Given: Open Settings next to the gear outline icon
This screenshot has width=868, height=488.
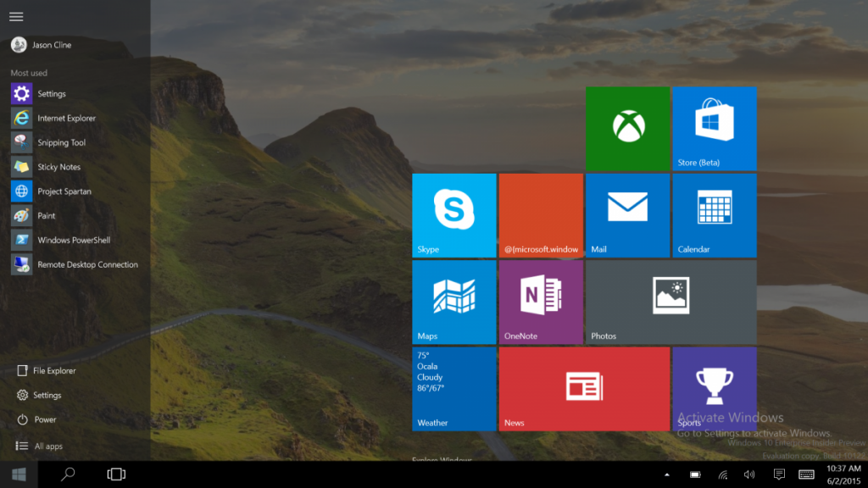Looking at the screenshot, I should pos(39,395).
